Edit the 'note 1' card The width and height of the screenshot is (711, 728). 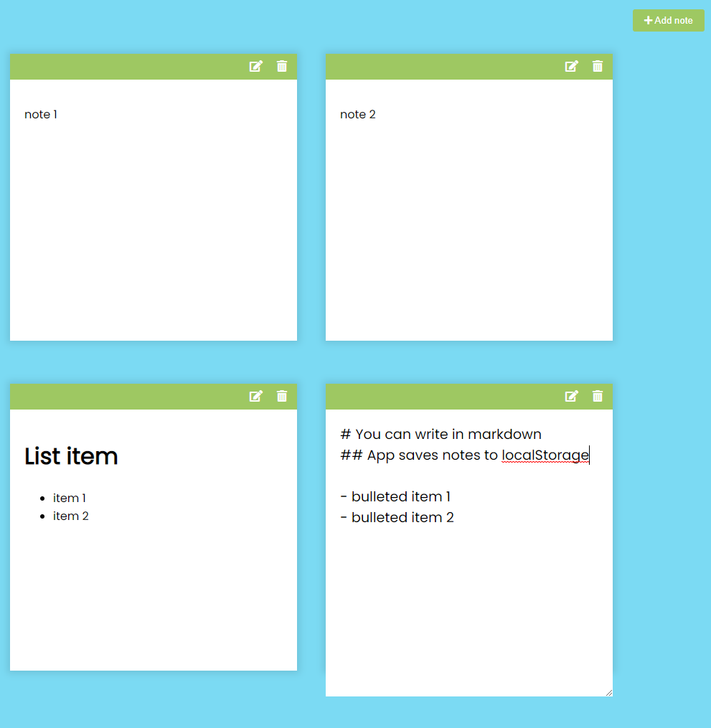[256, 67]
